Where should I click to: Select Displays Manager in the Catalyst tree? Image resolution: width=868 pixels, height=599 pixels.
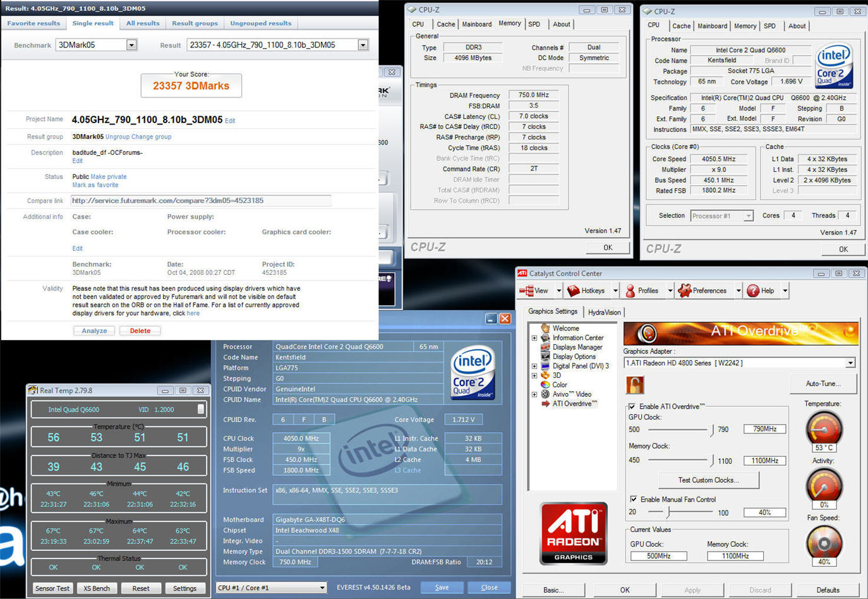point(577,348)
